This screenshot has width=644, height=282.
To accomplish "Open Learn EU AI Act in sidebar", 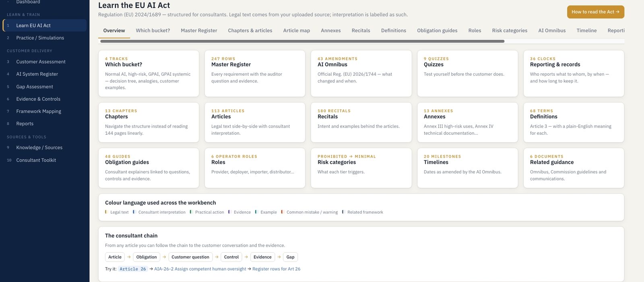I will tap(44, 25).
